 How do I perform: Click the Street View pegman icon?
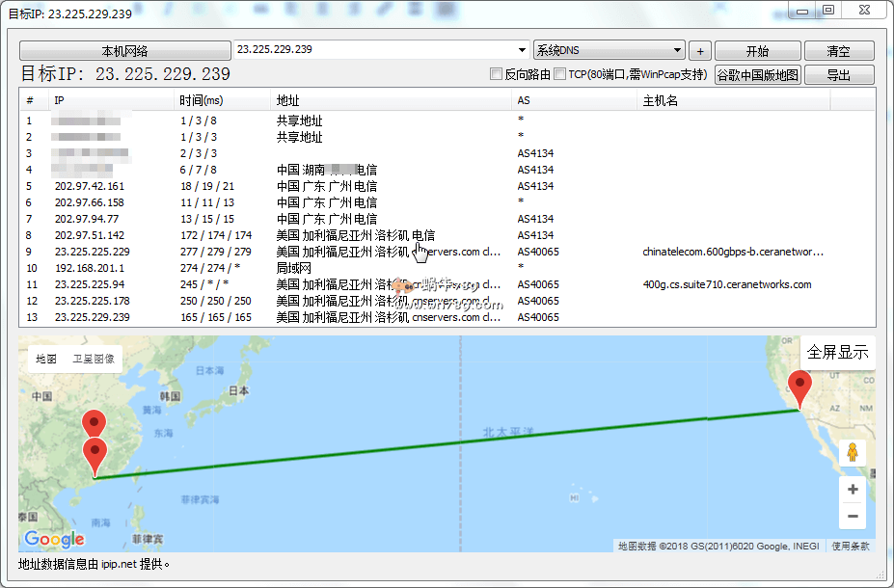(852, 452)
